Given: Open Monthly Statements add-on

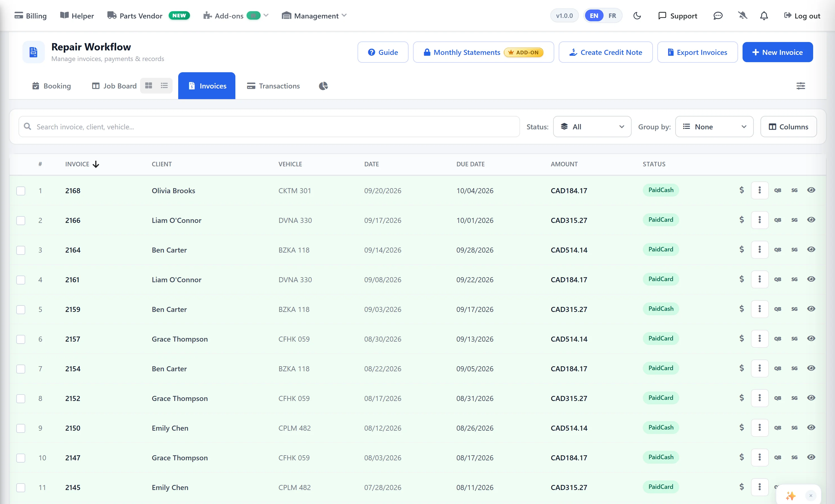Looking at the screenshot, I should [483, 52].
